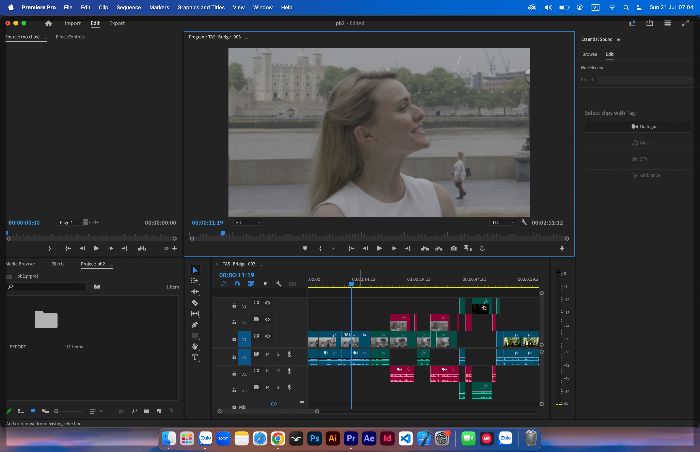Image resolution: width=700 pixels, height=452 pixels.
Task: Click Add Marker in Program Monitor
Action: click(305, 248)
